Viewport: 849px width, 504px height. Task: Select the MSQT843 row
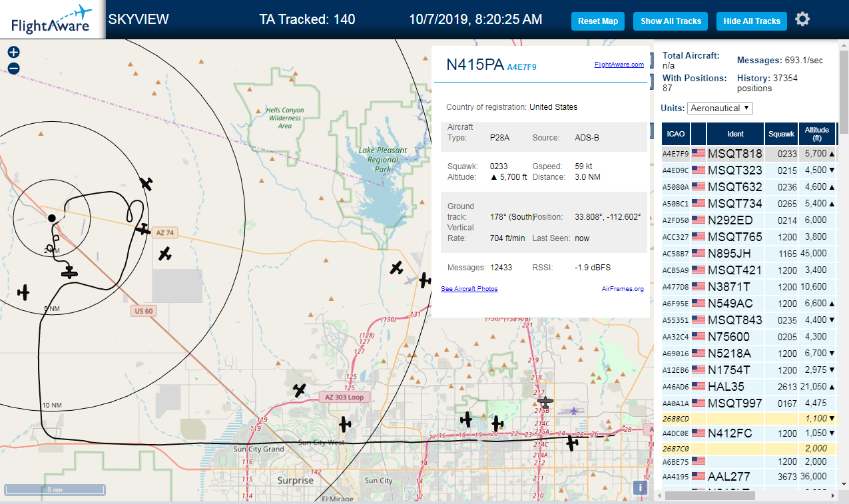pyautogui.click(x=748, y=320)
